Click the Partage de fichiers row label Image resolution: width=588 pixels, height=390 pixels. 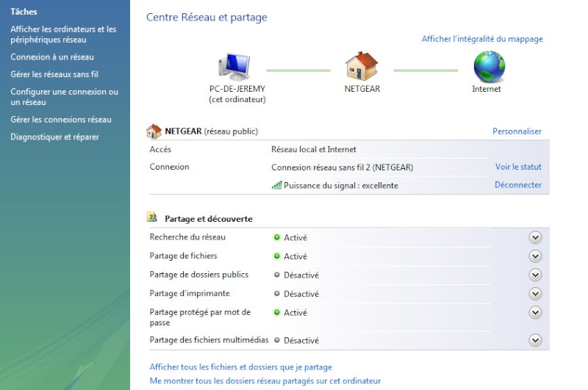[x=183, y=256]
